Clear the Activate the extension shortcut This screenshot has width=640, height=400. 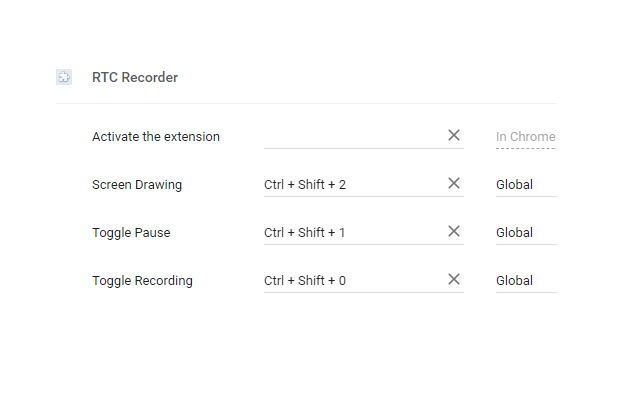point(453,135)
